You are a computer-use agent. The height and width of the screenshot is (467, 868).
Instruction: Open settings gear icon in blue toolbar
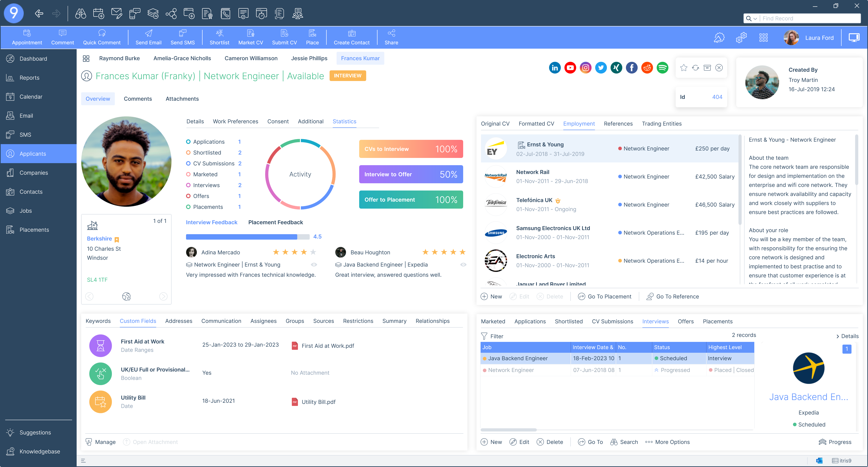point(741,37)
